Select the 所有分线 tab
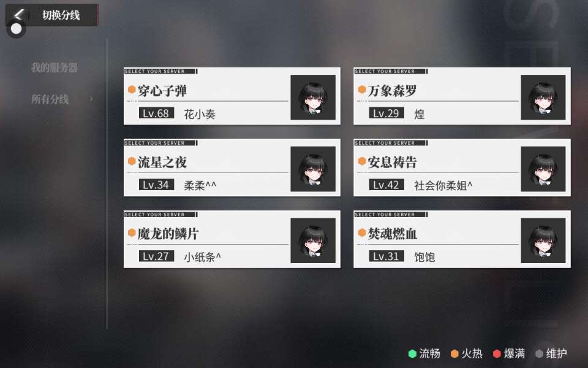 point(50,99)
